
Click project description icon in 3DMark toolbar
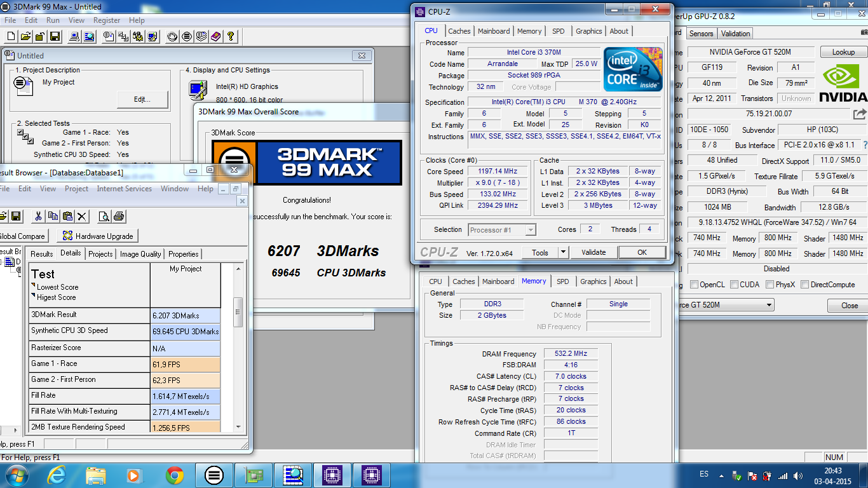[109, 37]
